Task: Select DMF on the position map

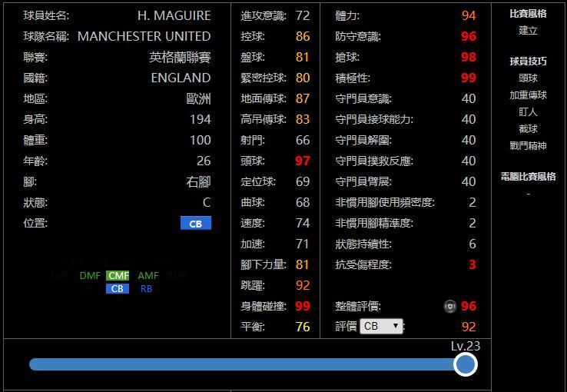Action: (90, 276)
